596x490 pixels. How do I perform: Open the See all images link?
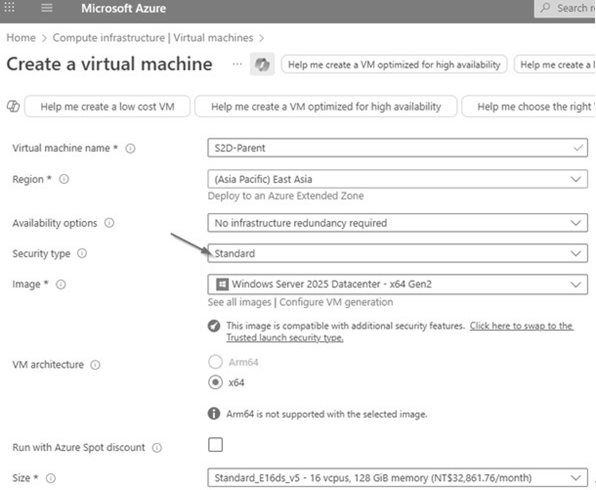pos(239,302)
